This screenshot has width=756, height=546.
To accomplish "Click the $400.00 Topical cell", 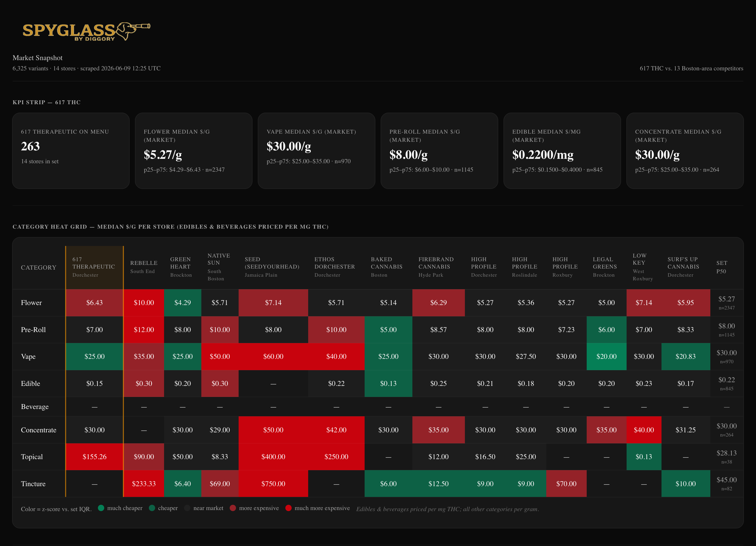I will [x=273, y=457].
